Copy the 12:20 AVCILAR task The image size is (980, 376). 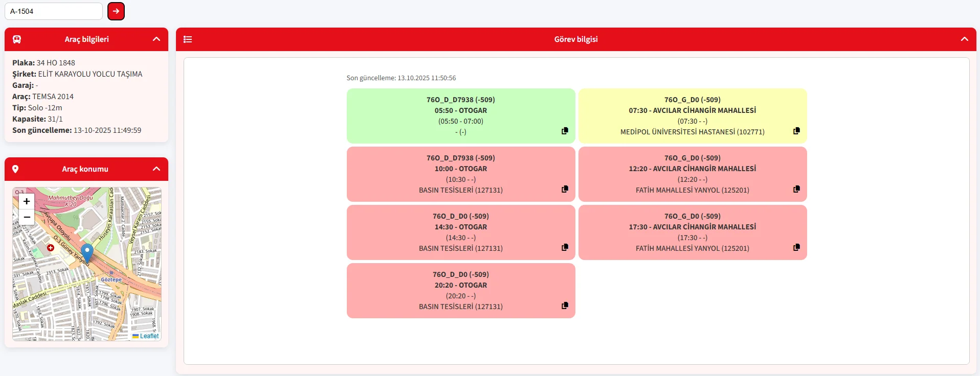(796, 189)
